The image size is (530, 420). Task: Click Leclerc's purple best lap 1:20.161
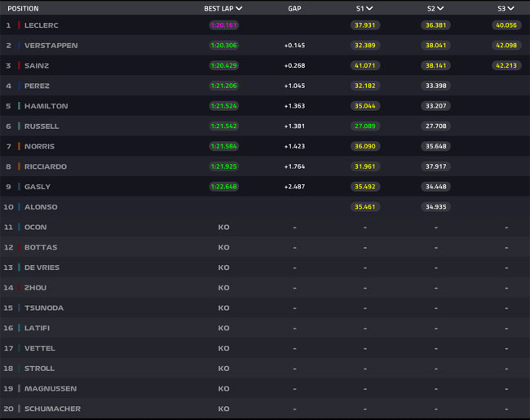pyautogui.click(x=223, y=25)
